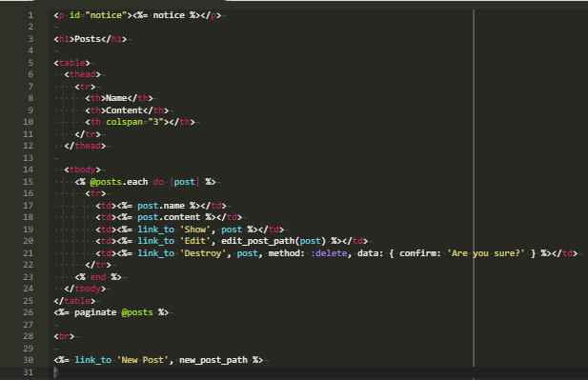The width and height of the screenshot is (588, 380).
Task: Click the 'New Post' string
Action: (x=143, y=360)
